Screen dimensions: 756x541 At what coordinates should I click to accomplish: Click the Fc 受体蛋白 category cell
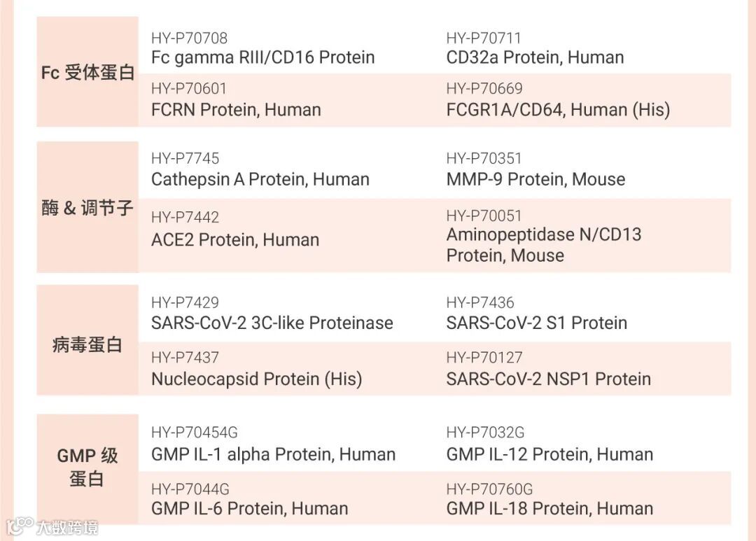click(87, 73)
